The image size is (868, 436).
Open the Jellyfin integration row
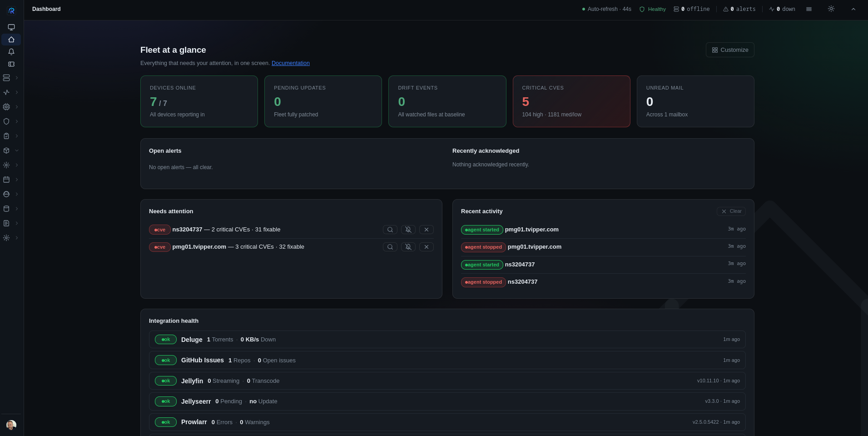447,381
